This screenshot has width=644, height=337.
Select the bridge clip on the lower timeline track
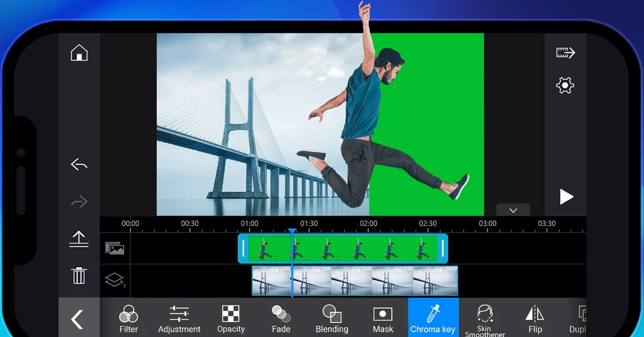[x=354, y=281]
